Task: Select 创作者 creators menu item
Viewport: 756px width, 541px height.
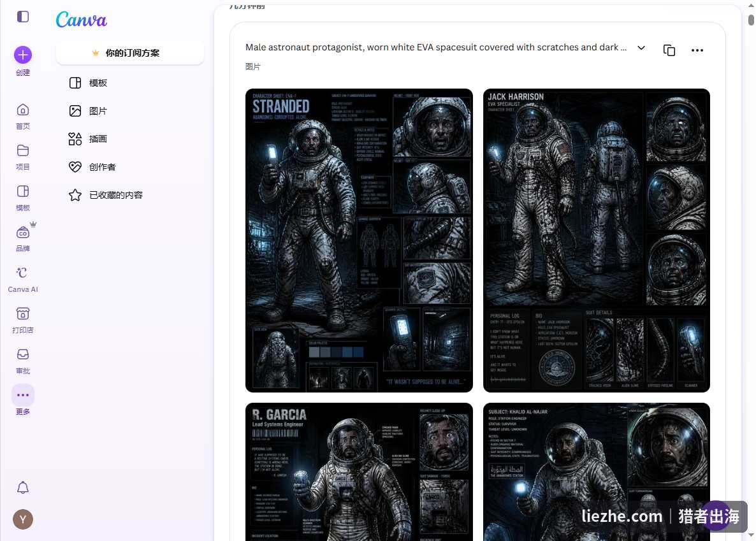Action: (x=129, y=167)
